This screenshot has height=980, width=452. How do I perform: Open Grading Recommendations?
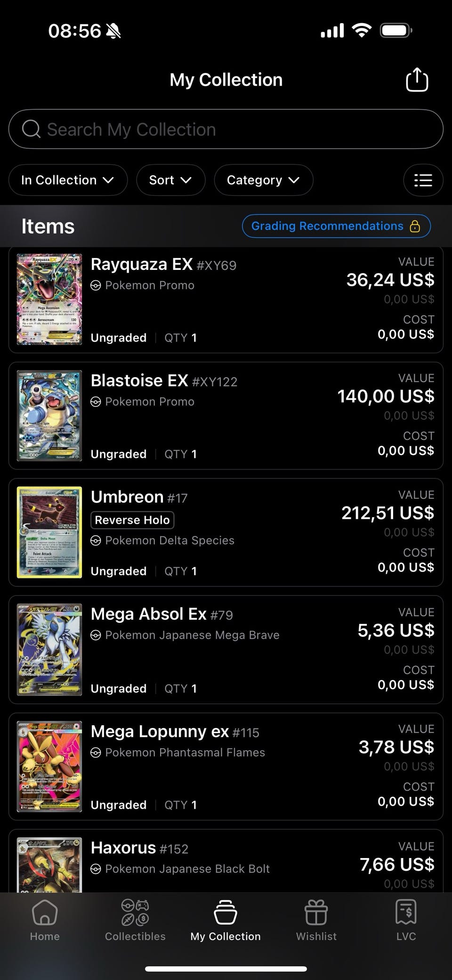click(327, 226)
